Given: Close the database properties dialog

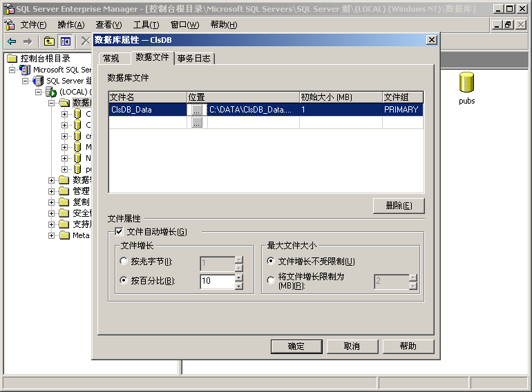Looking at the screenshot, I should pyautogui.click(x=432, y=40).
